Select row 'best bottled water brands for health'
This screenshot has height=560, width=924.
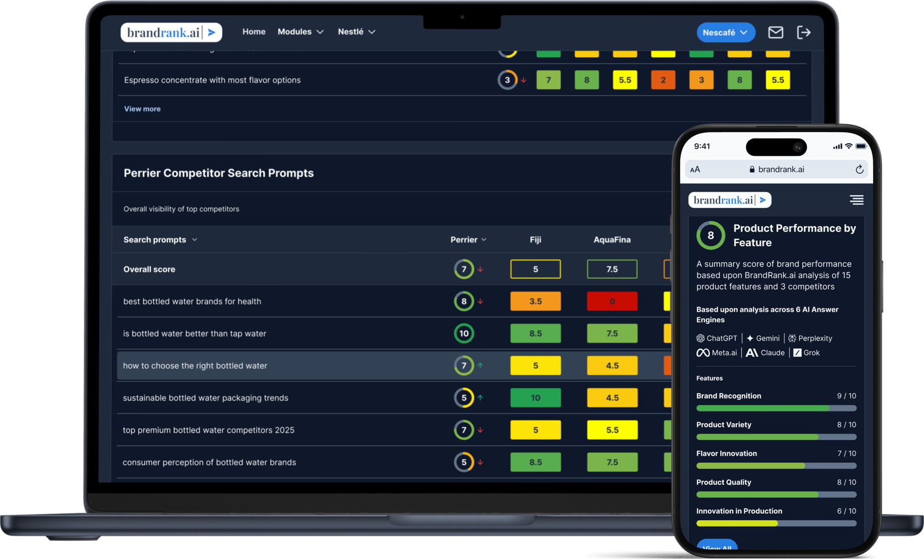tap(393, 301)
